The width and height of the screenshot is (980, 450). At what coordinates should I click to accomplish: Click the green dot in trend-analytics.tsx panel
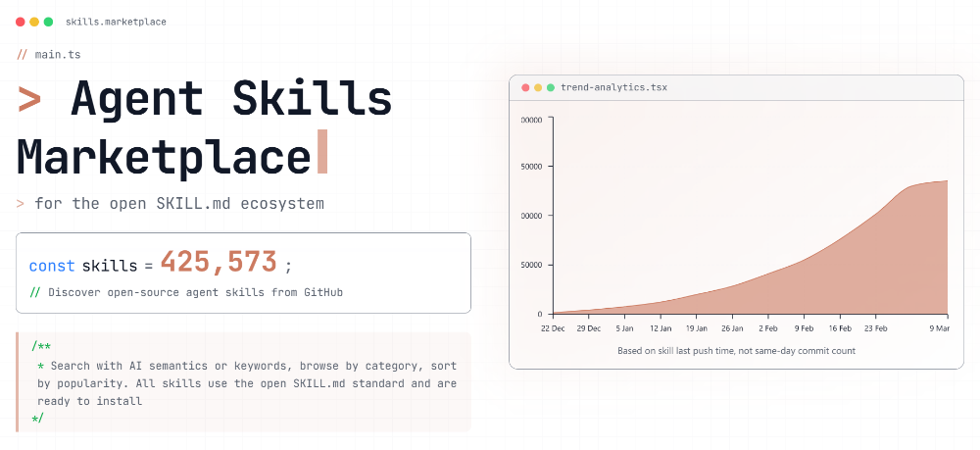(551, 87)
